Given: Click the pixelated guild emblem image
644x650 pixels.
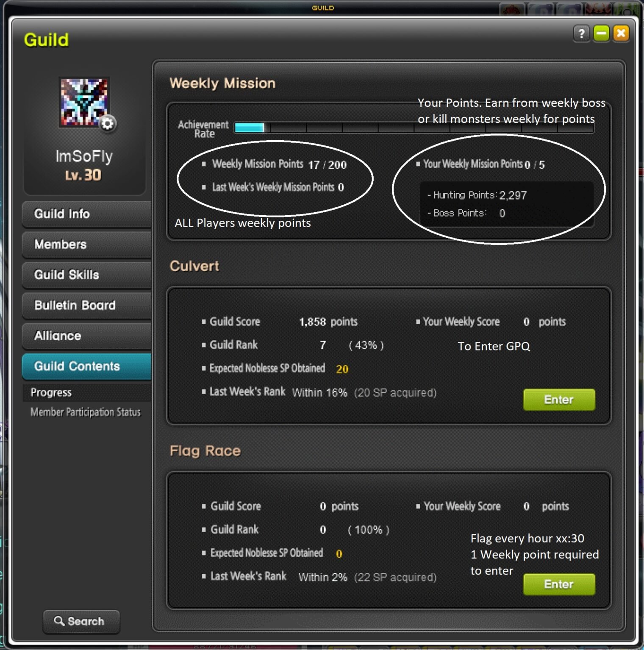Looking at the screenshot, I should pyautogui.click(x=84, y=102).
